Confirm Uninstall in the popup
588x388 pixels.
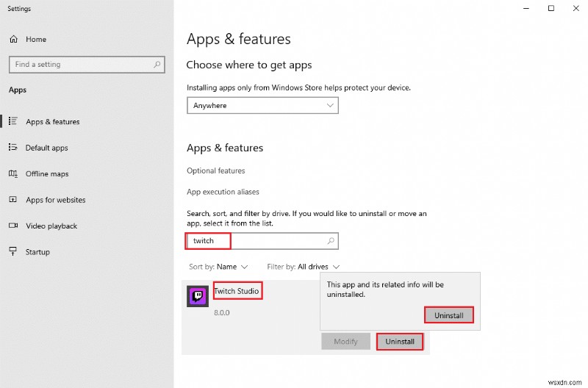tap(448, 315)
